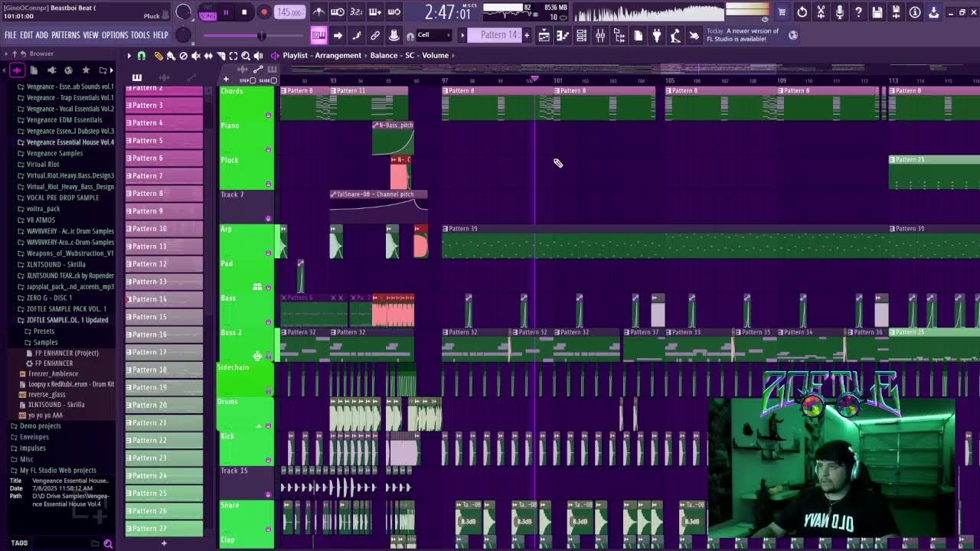Expand the Virtual Riot browser folder
This screenshot has height=551, width=980.
click(43, 165)
